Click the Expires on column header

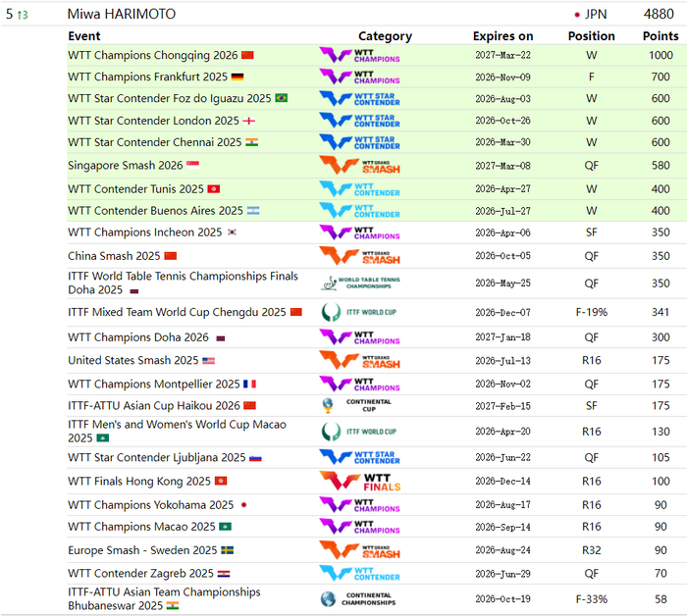(x=502, y=36)
